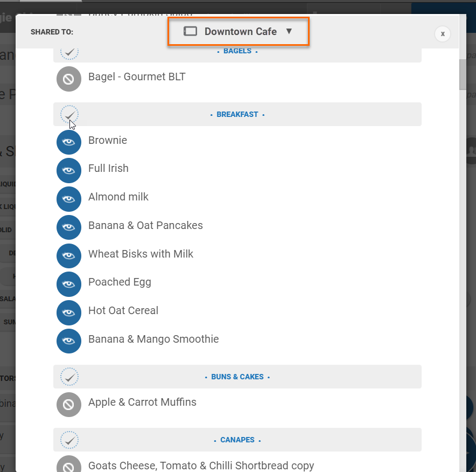Check the Buns & Cakes category circle

[69, 377]
